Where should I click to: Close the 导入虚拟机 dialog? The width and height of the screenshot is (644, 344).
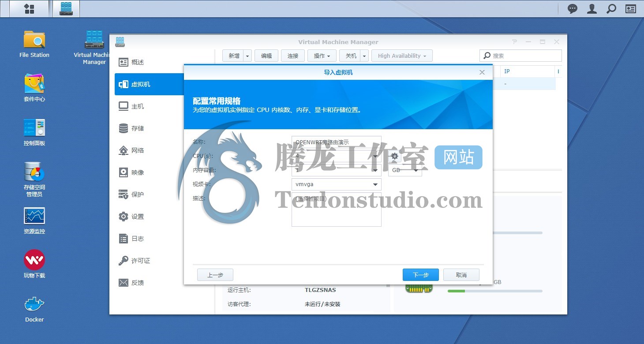coord(482,72)
